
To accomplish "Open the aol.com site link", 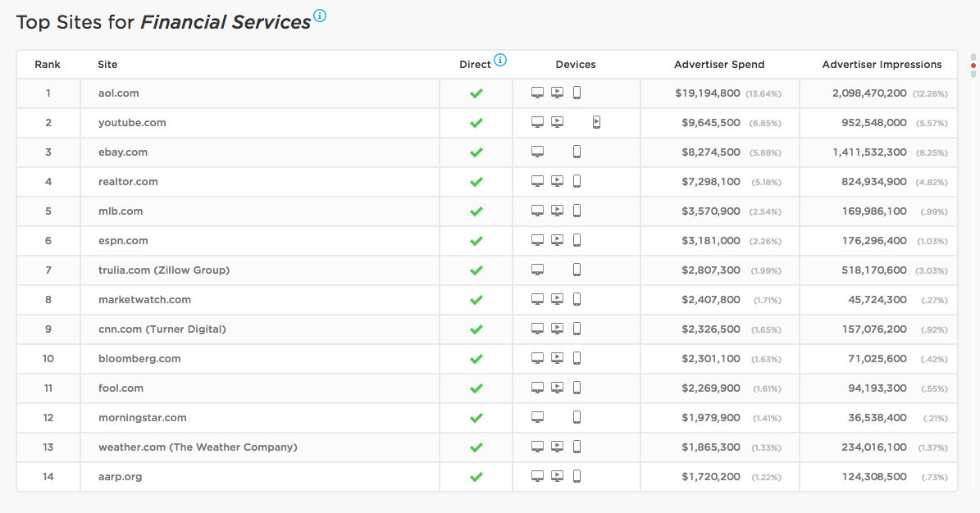I will click(x=117, y=93).
